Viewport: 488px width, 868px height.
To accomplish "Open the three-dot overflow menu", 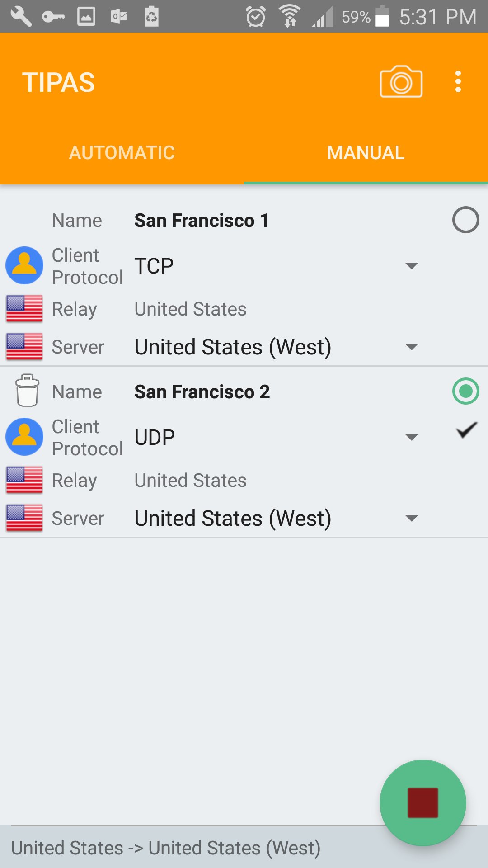I will point(458,82).
